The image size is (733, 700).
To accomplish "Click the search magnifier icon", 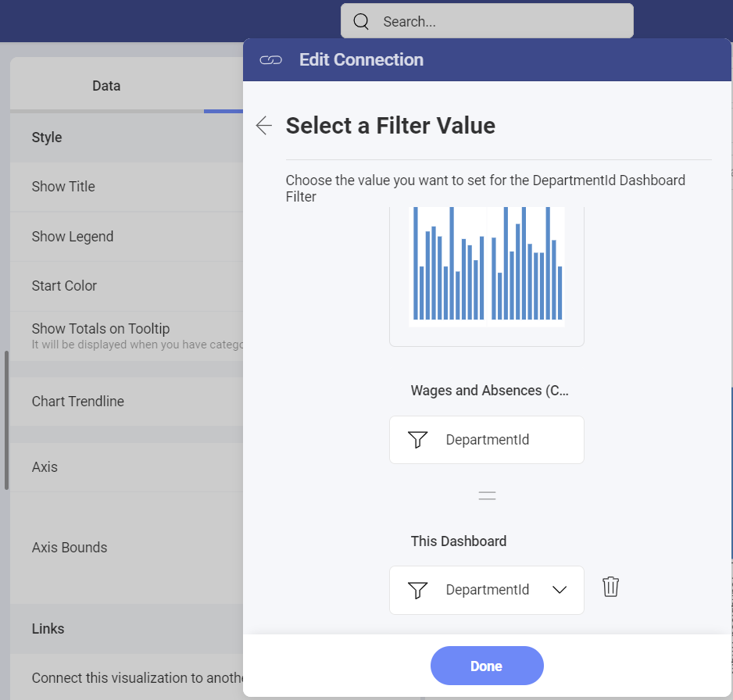I will click(361, 22).
